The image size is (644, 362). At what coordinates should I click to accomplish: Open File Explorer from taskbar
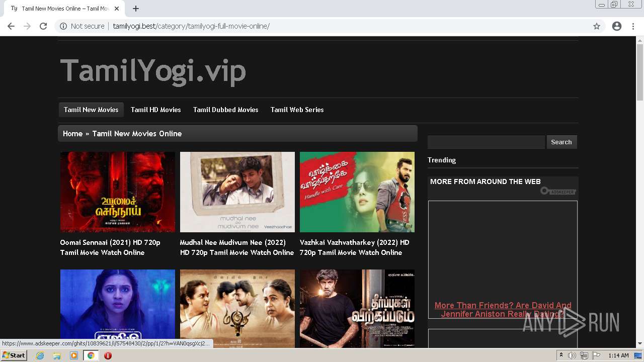pyautogui.click(x=57, y=355)
